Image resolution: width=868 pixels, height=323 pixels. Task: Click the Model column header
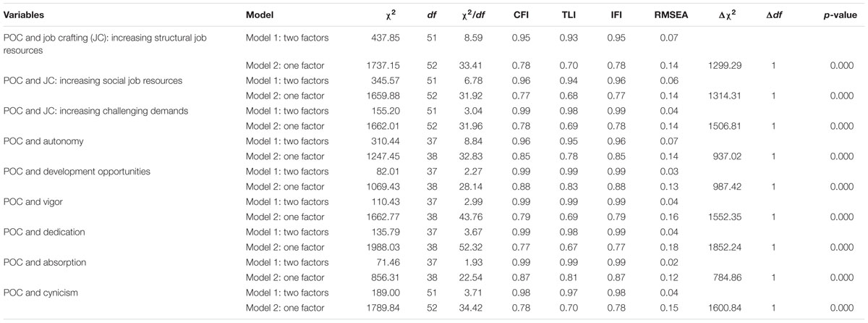[259, 14]
